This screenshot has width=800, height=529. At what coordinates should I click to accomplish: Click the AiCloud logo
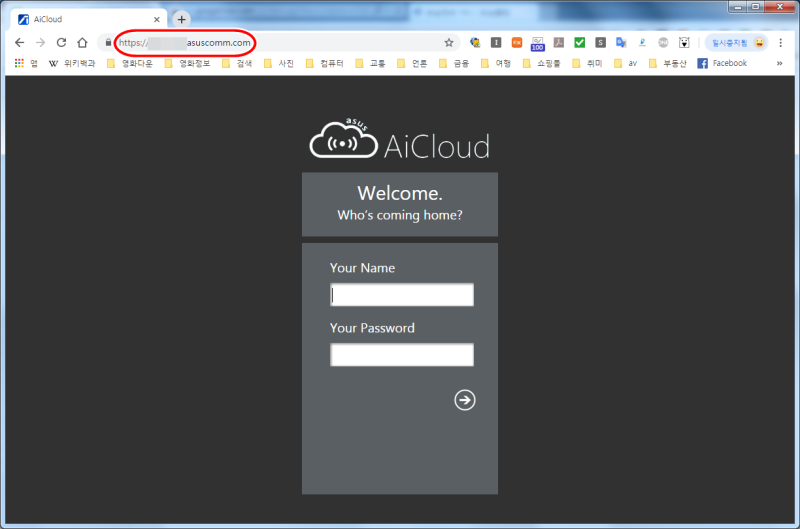click(399, 139)
